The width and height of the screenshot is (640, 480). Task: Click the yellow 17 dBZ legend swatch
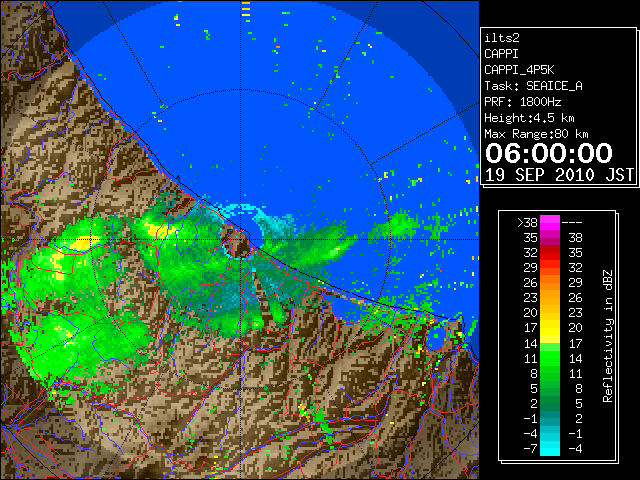pos(550,328)
